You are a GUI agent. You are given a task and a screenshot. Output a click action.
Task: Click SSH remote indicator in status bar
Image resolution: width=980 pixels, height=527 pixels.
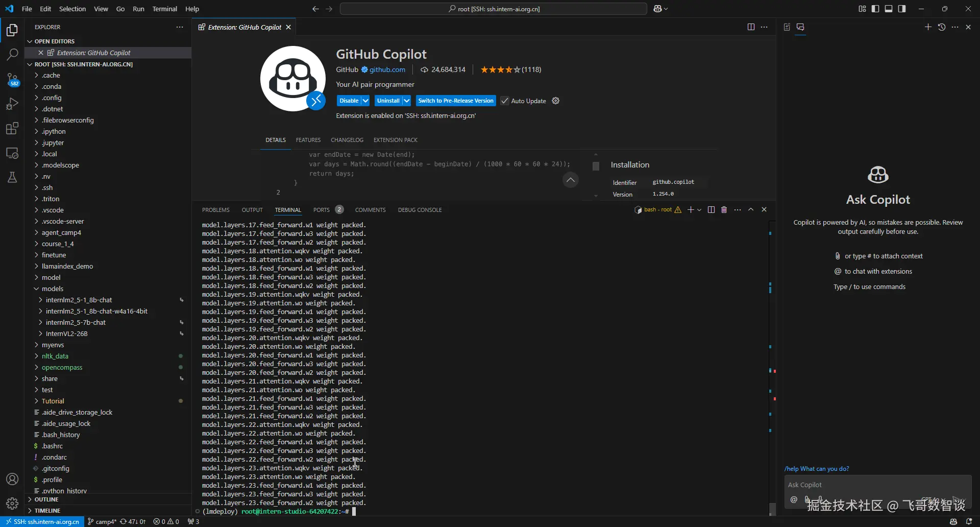pyautogui.click(x=42, y=521)
